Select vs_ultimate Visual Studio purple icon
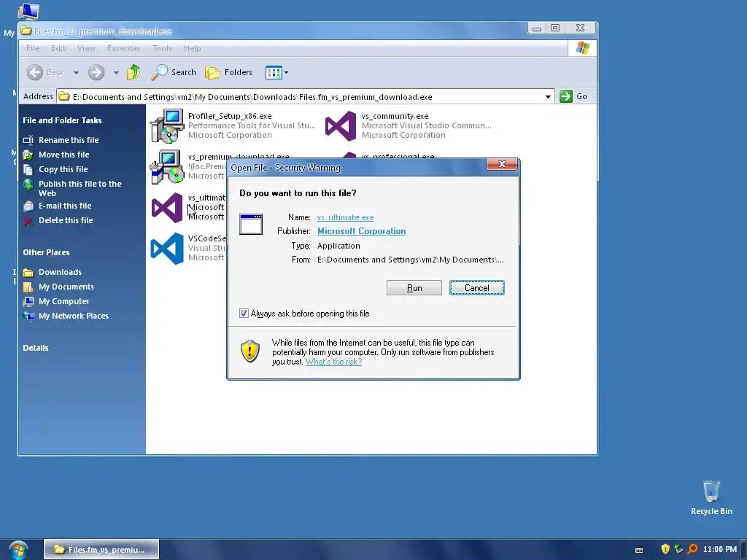The height and width of the screenshot is (560, 747). 167,208
